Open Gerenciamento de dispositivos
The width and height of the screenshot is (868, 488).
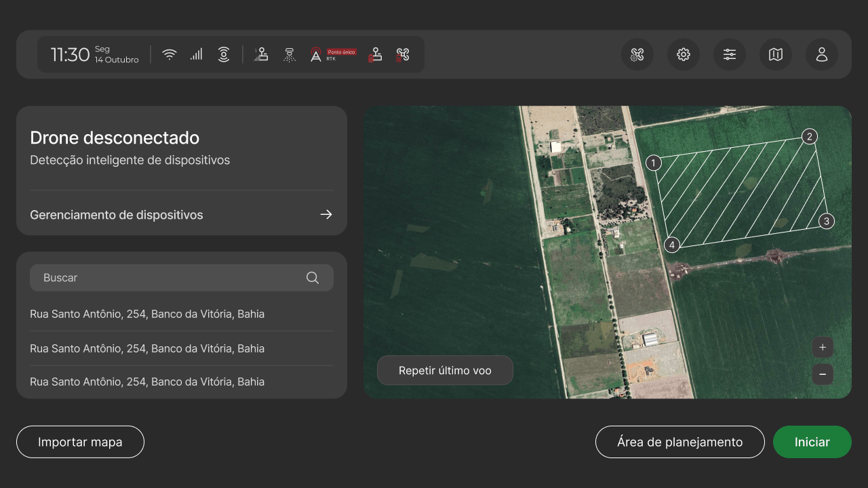182,215
